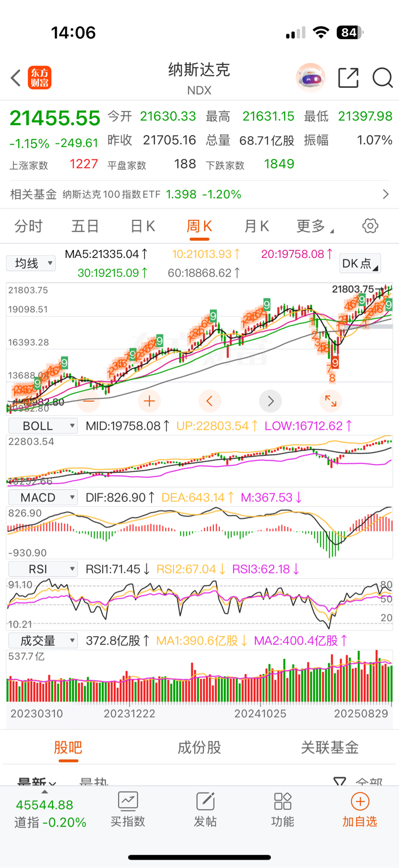Image resolution: width=399 pixels, height=868 pixels.
Task: Tap the back arrow icon
Action: point(16,78)
